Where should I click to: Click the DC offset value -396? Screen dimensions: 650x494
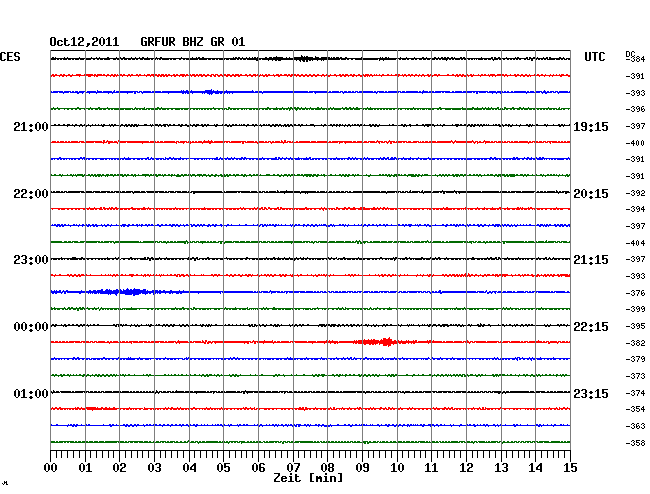point(635,109)
